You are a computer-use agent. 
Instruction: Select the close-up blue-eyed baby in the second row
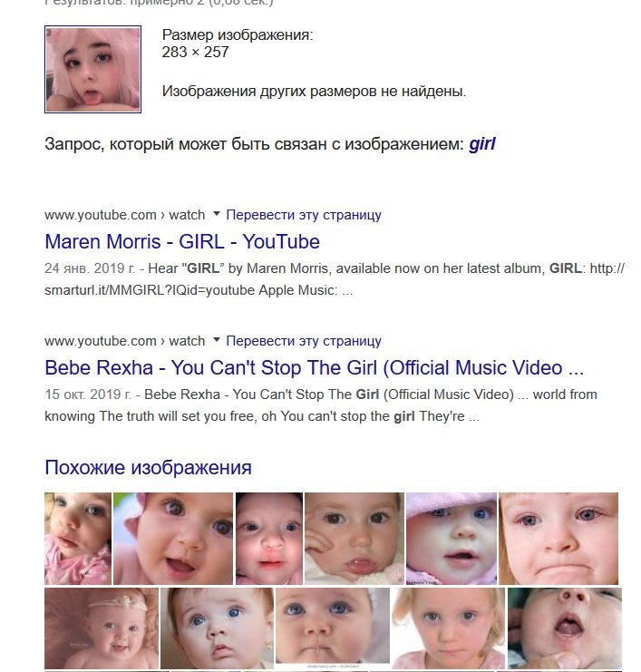click(x=333, y=628)
